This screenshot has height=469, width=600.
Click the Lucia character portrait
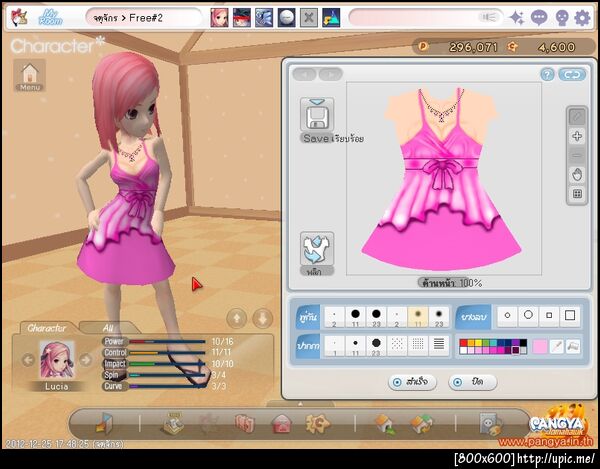57,360
